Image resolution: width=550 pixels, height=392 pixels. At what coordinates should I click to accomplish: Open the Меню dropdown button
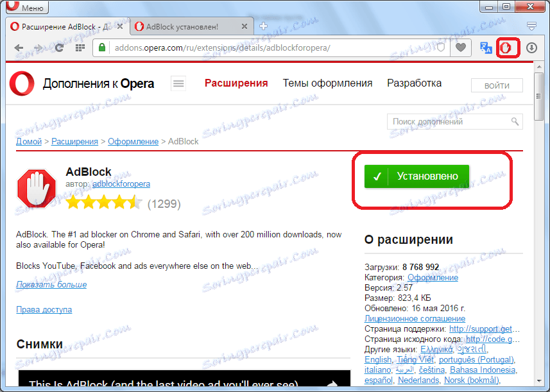(26, 7)
